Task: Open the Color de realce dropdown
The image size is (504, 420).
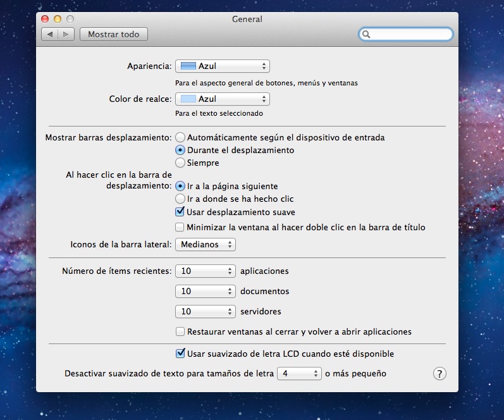Action: [x=222, y=99]
